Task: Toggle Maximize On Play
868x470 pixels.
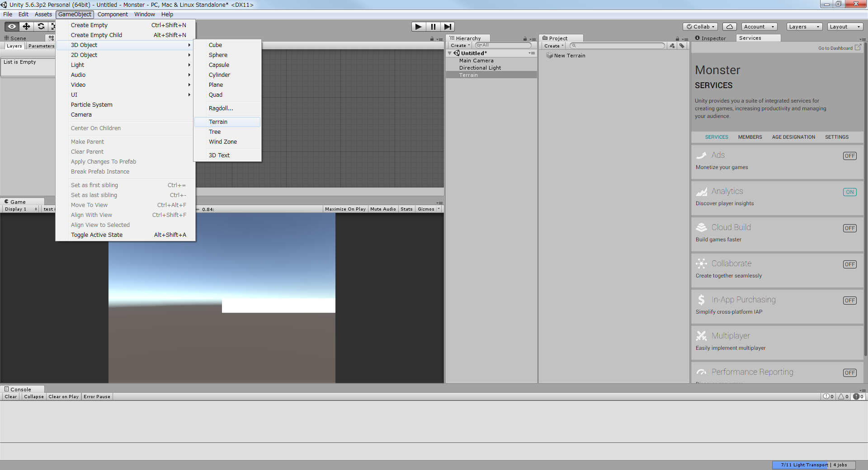Action: pos(345,209)
